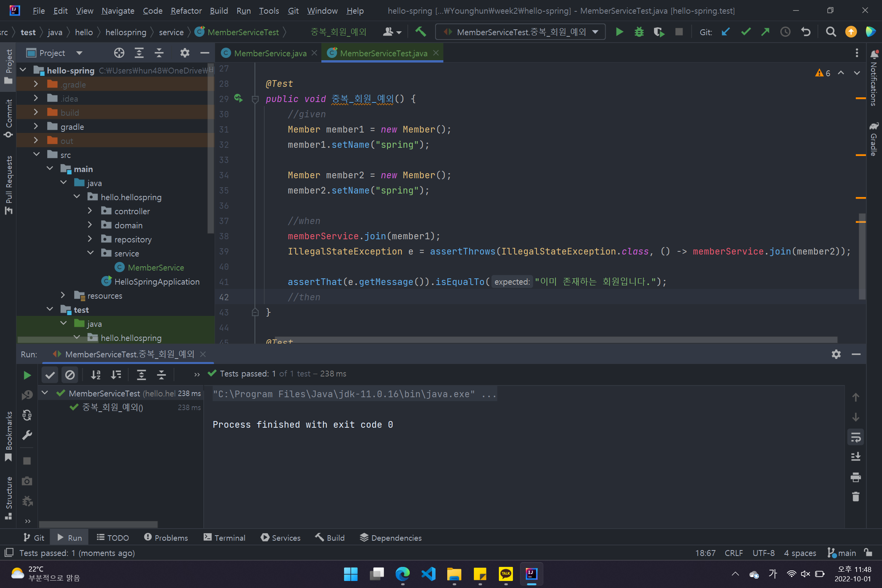Click the run test gutter icon on line 29
The width and height of the screenshot is (882, 588).
238,99
